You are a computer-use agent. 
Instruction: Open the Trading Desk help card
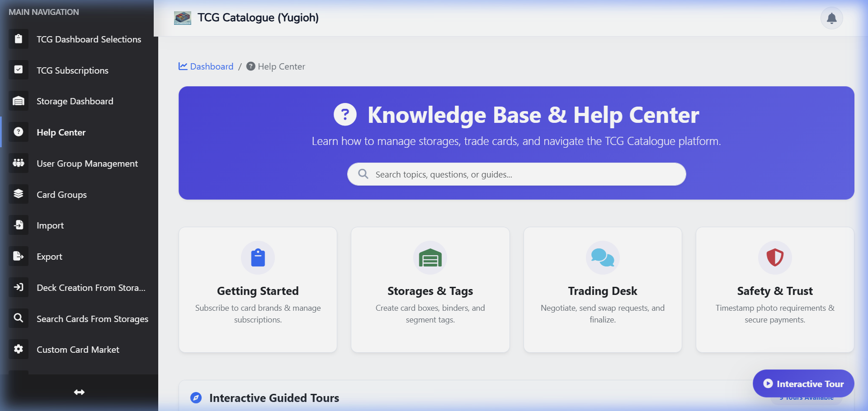click(603, 290)
